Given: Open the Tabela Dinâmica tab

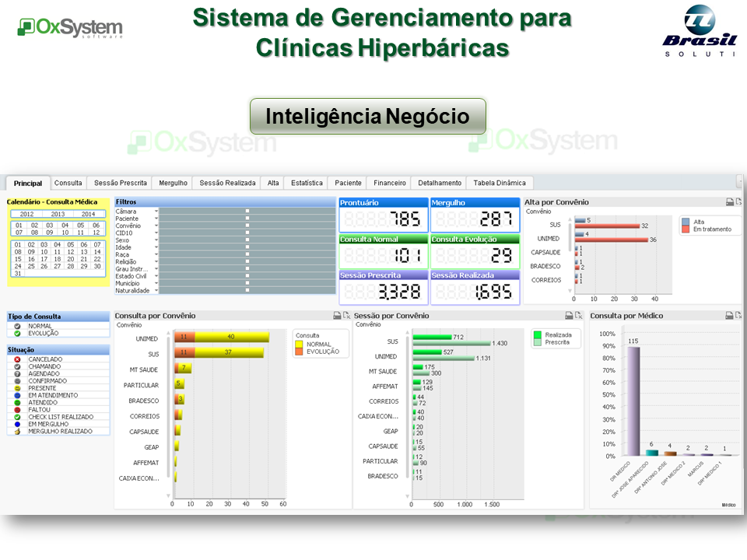Looking at the screenshot, I should 500,183.
